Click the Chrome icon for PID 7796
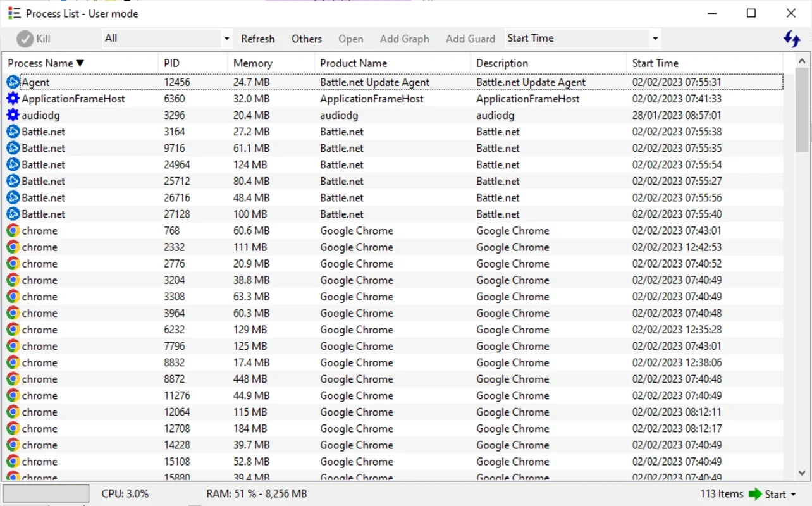 [13, 345]
